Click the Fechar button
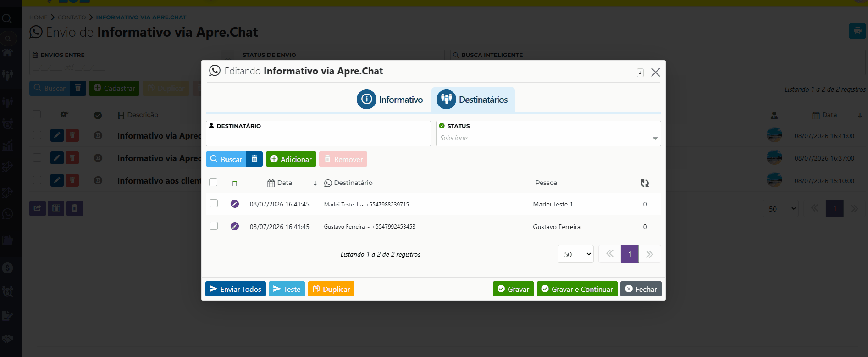 641,289
